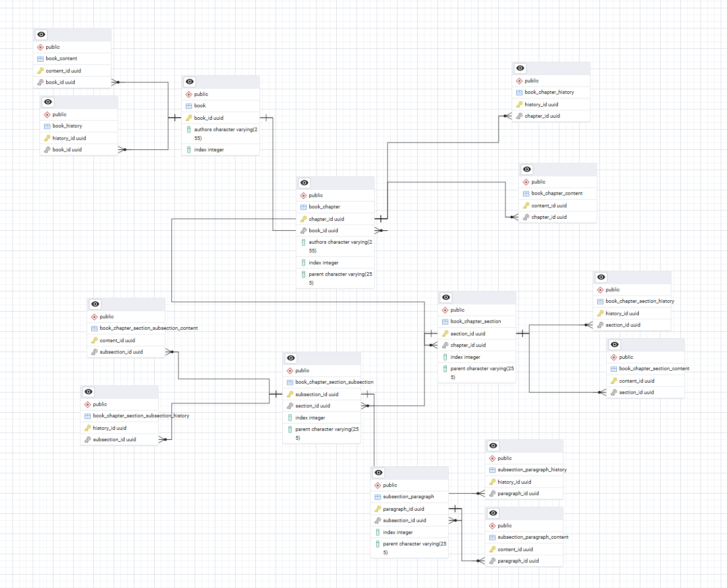727x588 pixels.
Task: Click the column icon beside authors in book table
Action: point(189,130)
